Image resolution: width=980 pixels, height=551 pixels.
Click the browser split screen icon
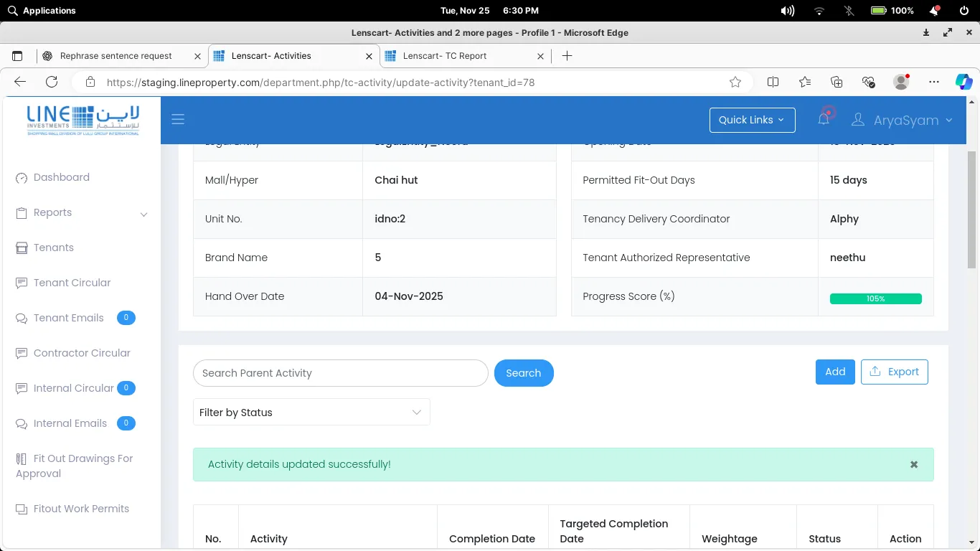coord(773,82)
